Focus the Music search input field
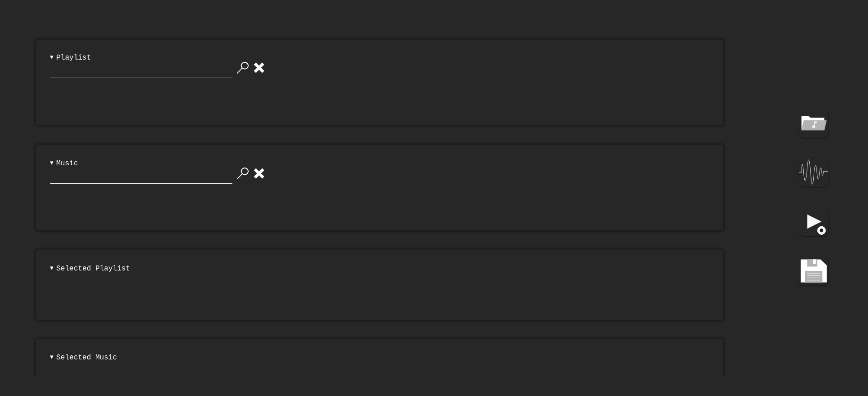This screenshot has width=868, height=396. [x=141, y=176]
